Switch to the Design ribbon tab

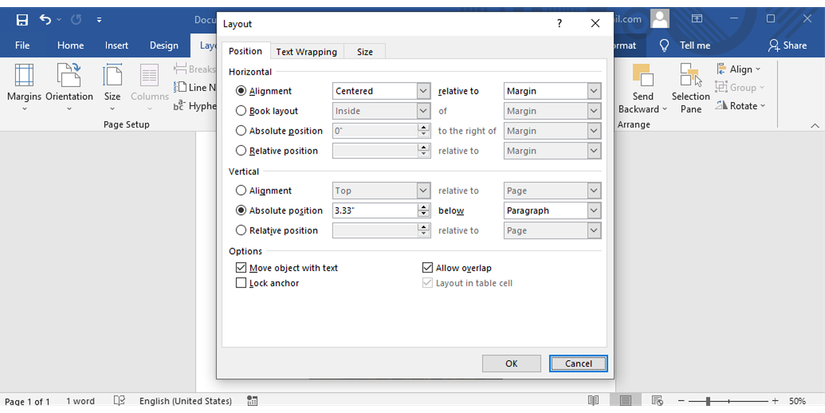[x=164, y=46]
